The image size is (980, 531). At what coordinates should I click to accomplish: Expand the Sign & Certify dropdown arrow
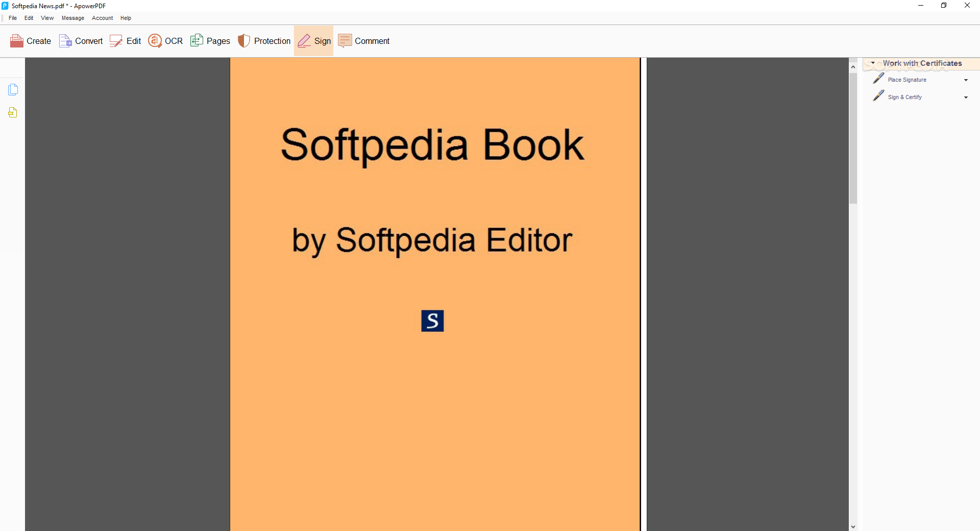point(966,98)
